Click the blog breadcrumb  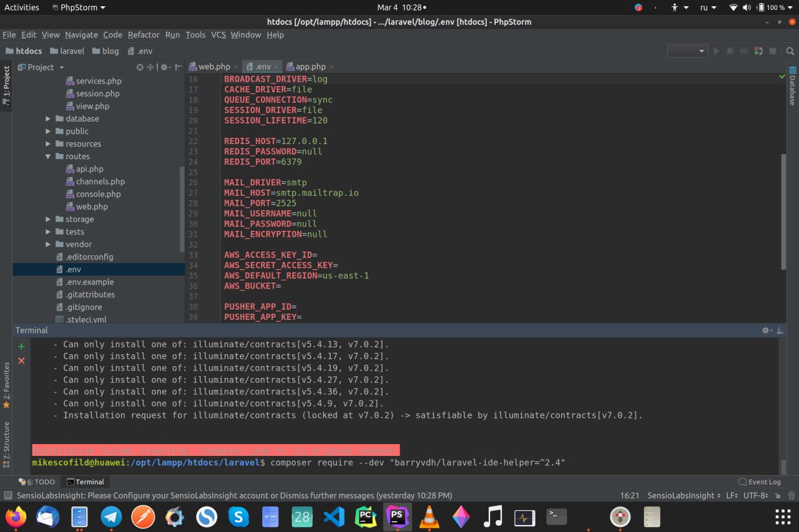pyautogui.click(x=105, y=51)
